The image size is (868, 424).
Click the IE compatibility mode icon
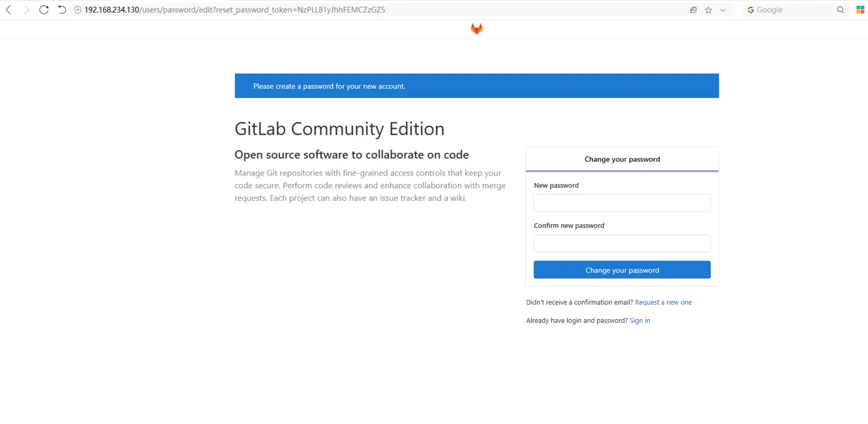(x=693, y=9)
